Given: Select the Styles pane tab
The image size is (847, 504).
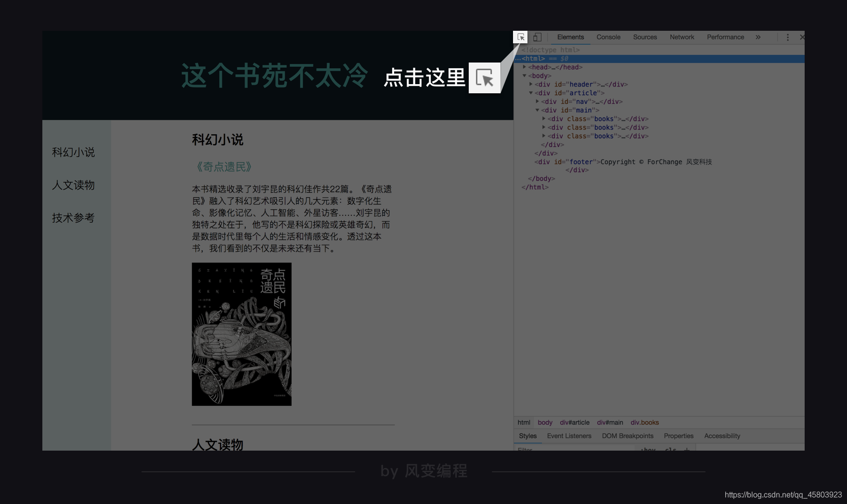Looking at the screenshot, I should 527,436.
